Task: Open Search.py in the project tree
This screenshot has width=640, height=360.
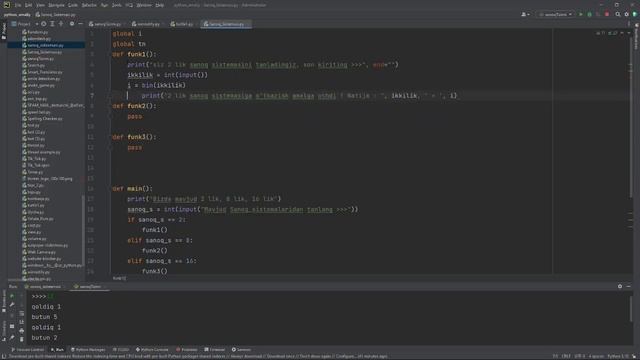Action: pos(36,65)
